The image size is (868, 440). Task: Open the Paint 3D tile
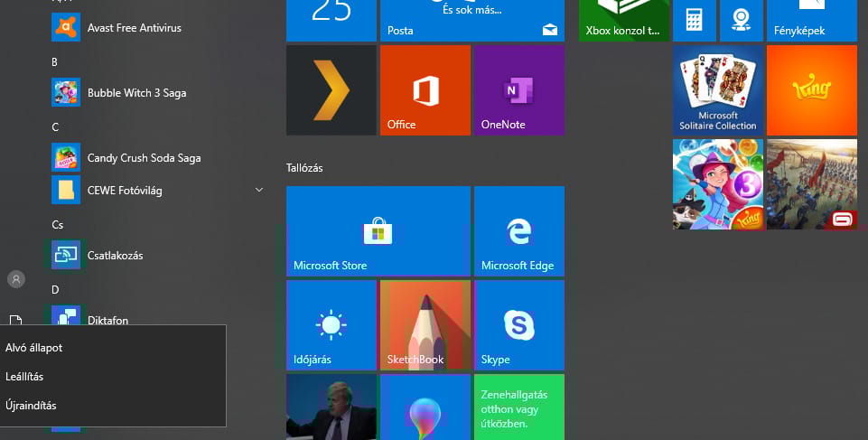[425, 407]
